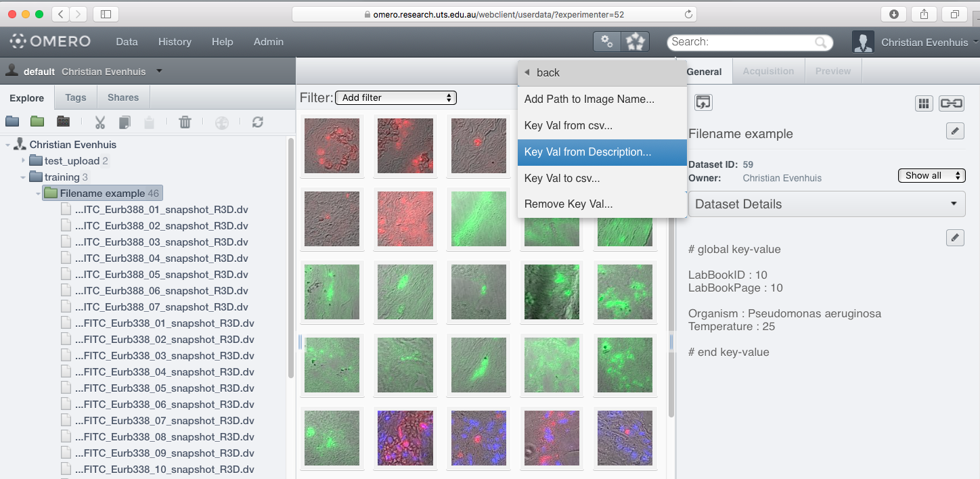Open the Preview tab
980x479 pixels.
833,71
